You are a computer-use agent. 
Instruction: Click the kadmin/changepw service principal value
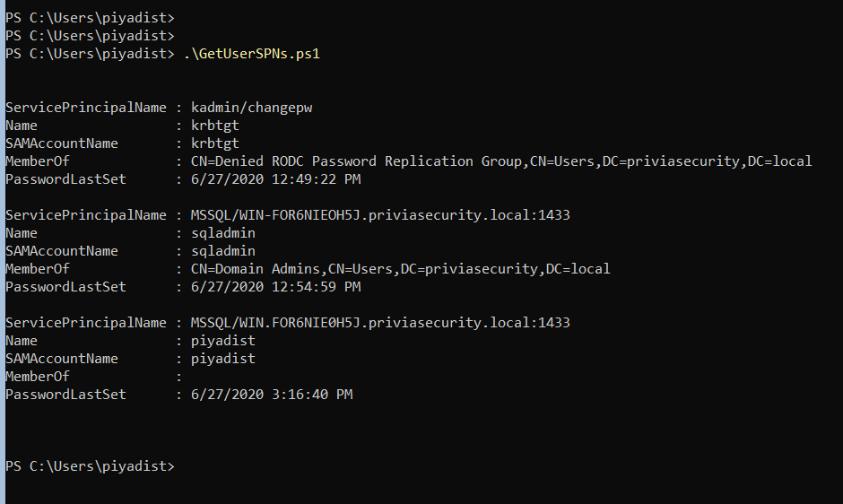pos(252,108)
